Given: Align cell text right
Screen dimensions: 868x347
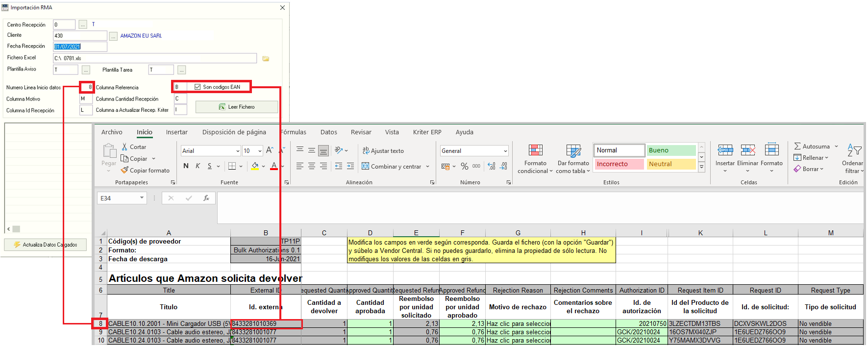Looking at the screenshot, I should point(323,166).
